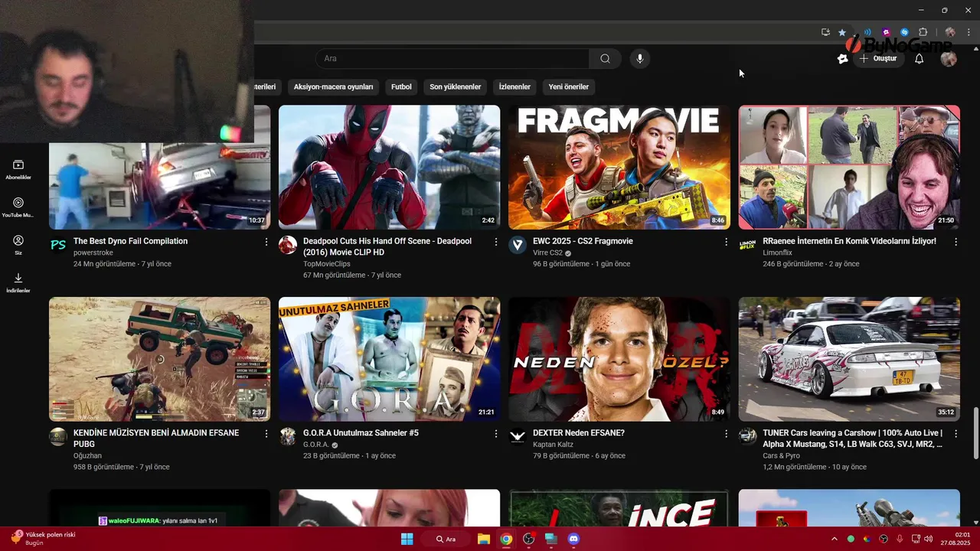This screenshot has width=980, height=551.
Task: Select the Futbol filter chip
Action: tap(401, 86)
